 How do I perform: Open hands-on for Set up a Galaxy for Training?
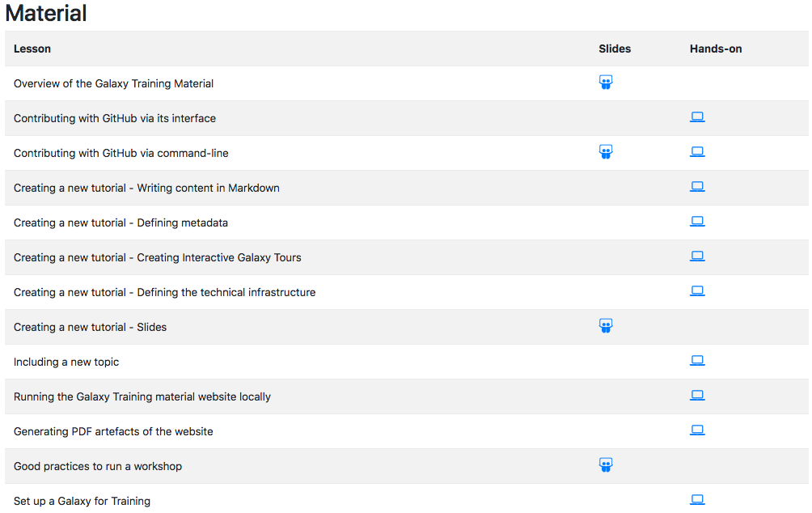[x=697, y=499]
